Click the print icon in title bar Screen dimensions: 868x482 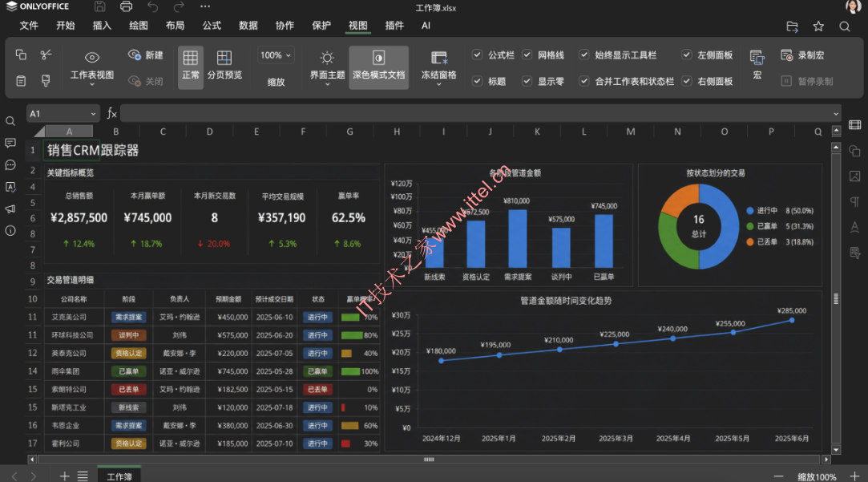[x=126, y=6]
